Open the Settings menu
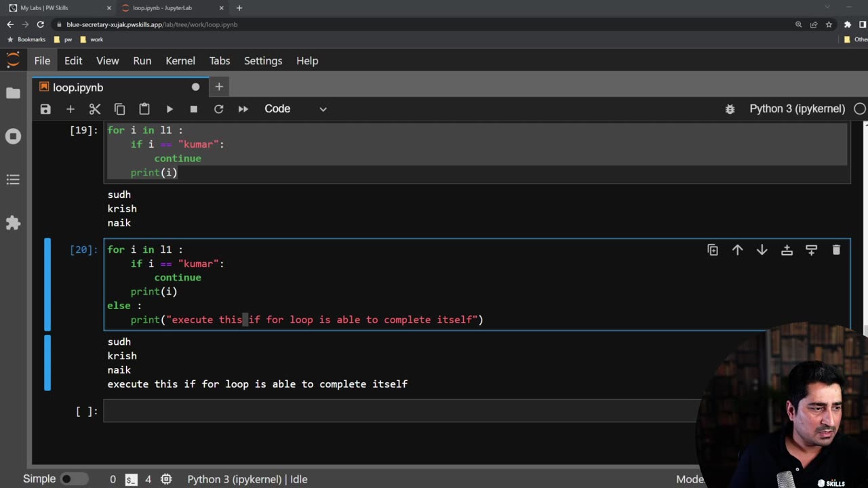 (x=263, y=60)
